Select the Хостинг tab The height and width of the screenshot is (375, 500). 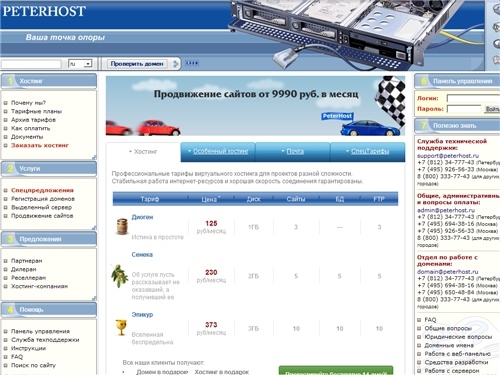(x=143, y=152)
